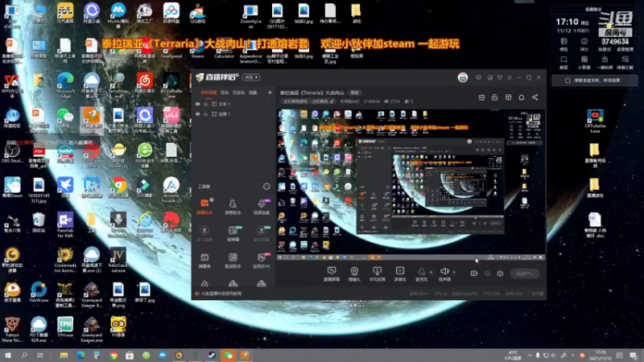Open the 视频连麦 tool
Viewport: 644px width, 362px height.
(x=261, y=207)
